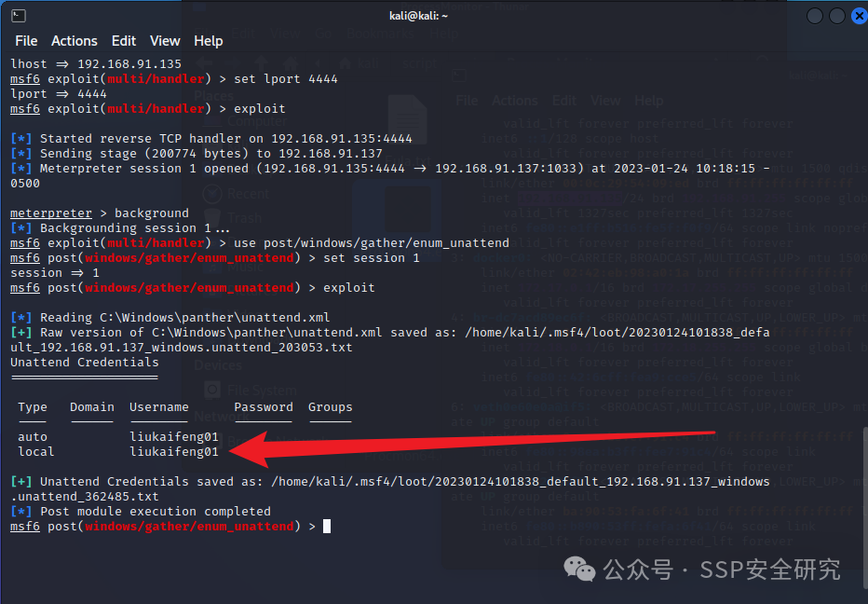The image size is (868, 604).
Task: Open the Edit menu
Action: tap(124, 41)
